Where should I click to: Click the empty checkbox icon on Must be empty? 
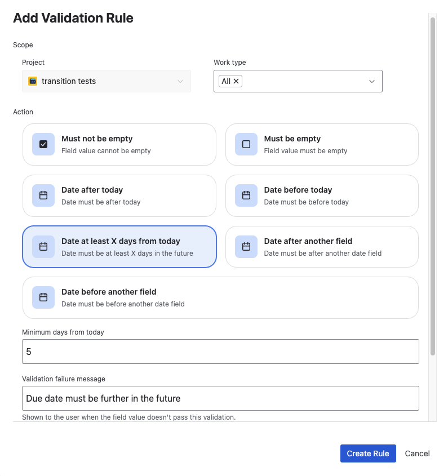[246, 144]
